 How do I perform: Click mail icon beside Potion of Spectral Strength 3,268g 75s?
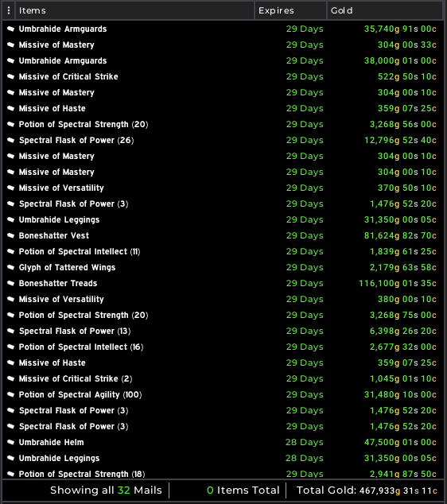pyautogui.click(x=10, y=315)
